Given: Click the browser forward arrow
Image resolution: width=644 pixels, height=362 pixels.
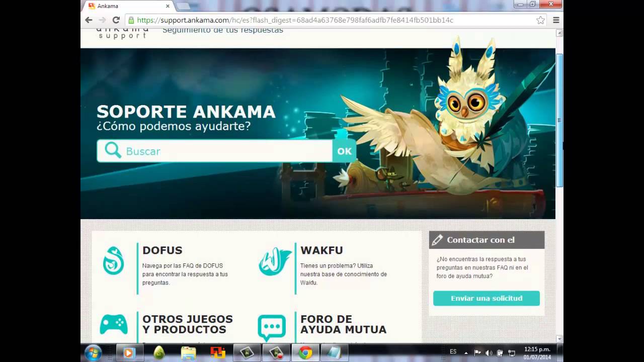Looking at the screenshot, I should coord(102,20).
